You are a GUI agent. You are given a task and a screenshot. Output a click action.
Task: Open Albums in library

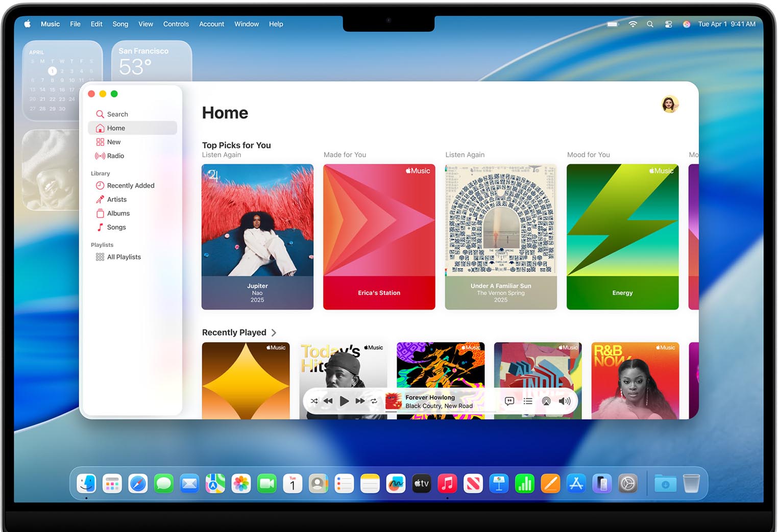coord(133,213)
